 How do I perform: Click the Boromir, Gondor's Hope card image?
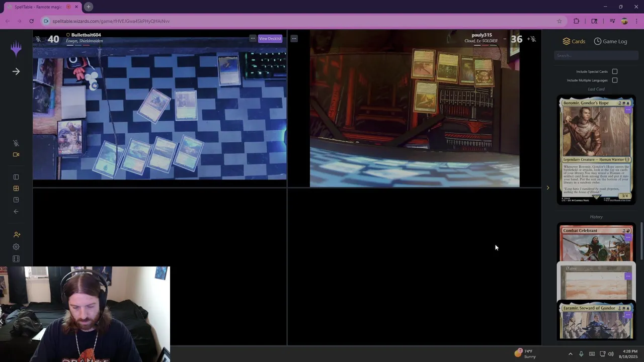coord(596,150)
